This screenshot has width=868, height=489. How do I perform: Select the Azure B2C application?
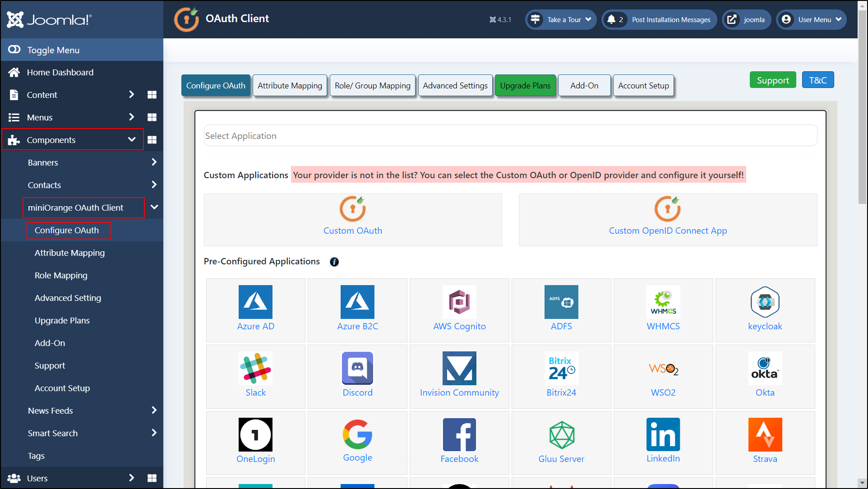(x=357, y=310)
